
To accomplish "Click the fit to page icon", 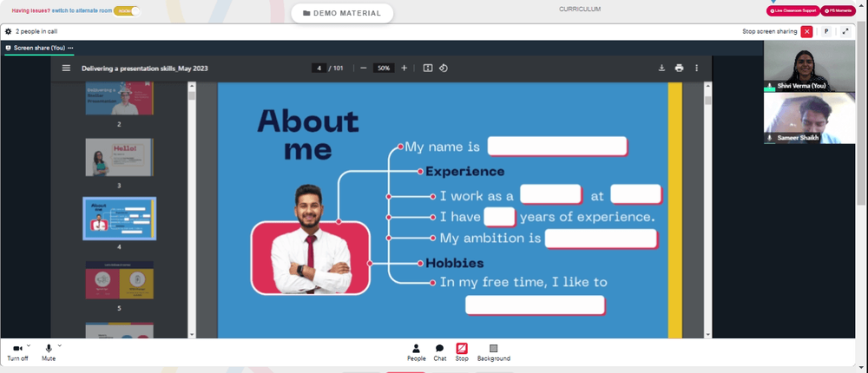I will (x=428, y=68).
